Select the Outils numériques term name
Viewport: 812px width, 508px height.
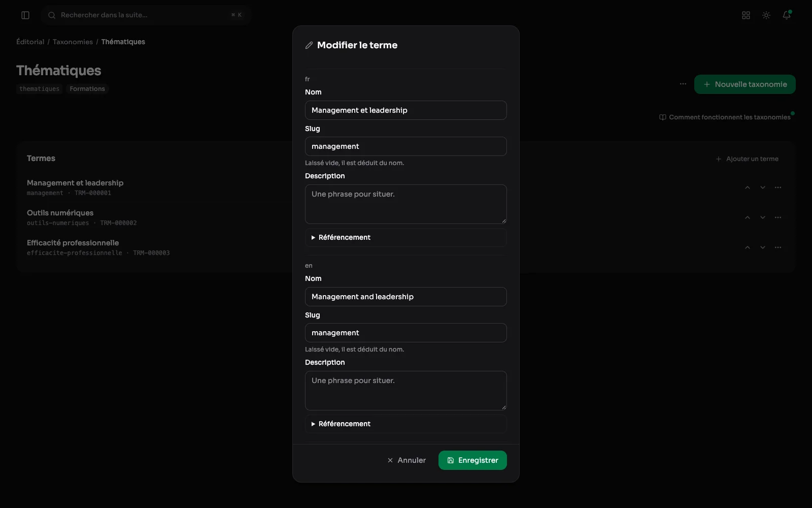(x=60, y=213)
